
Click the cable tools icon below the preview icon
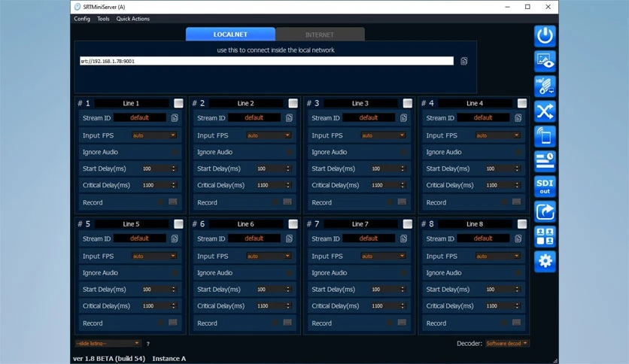point(545,86)
